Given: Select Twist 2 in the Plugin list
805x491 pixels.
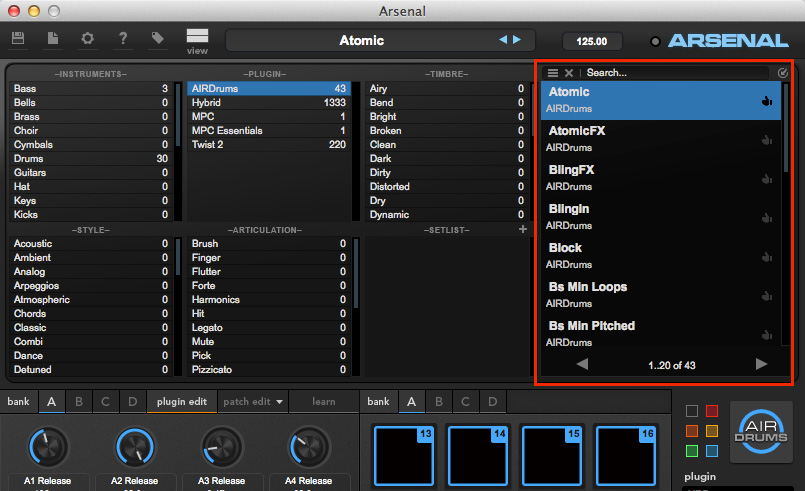Looking at the screenshot, I should click(x=269, y=145).
